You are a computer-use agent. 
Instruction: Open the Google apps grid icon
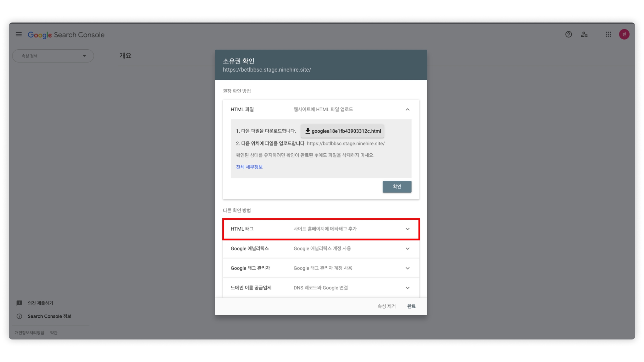click(x=608, y=34)
